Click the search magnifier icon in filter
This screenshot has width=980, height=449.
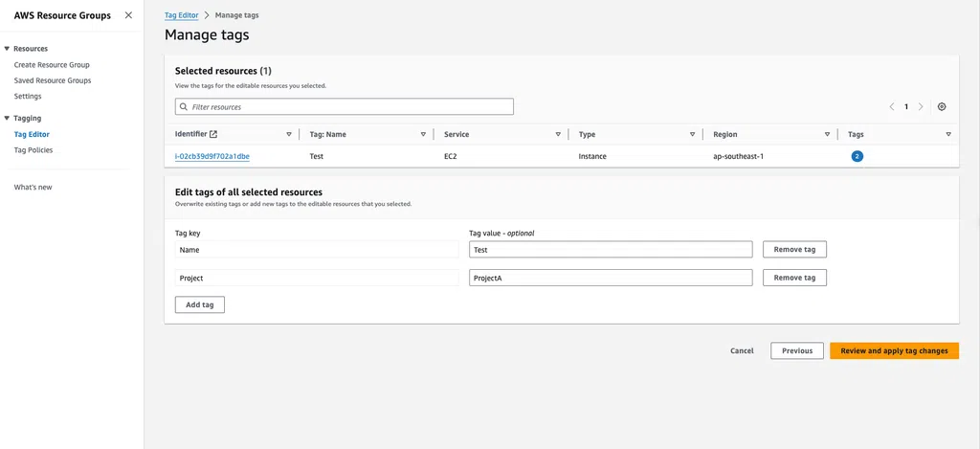(184, 107)
